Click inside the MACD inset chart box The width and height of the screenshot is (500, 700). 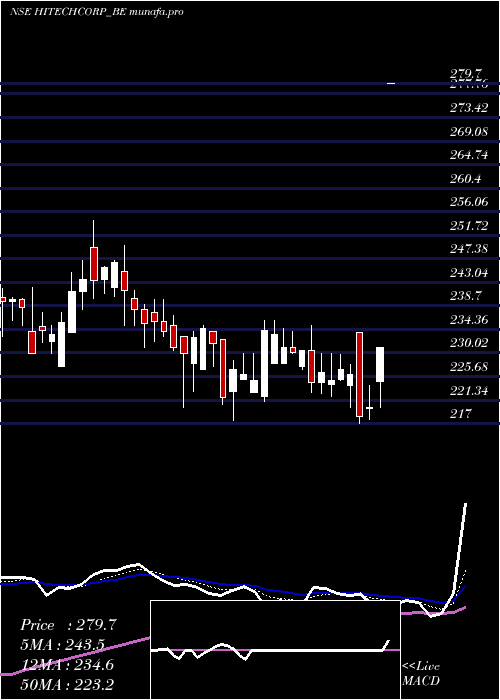click(x=275, y=650)
